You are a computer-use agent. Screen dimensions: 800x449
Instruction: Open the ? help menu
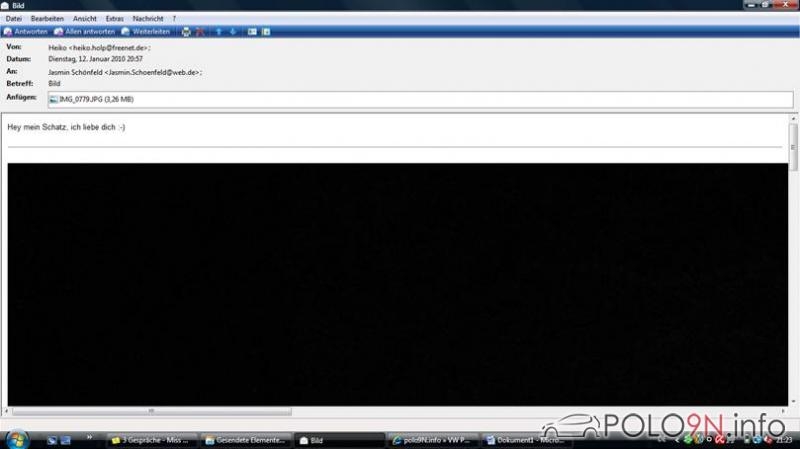click(x=174, y=19)
